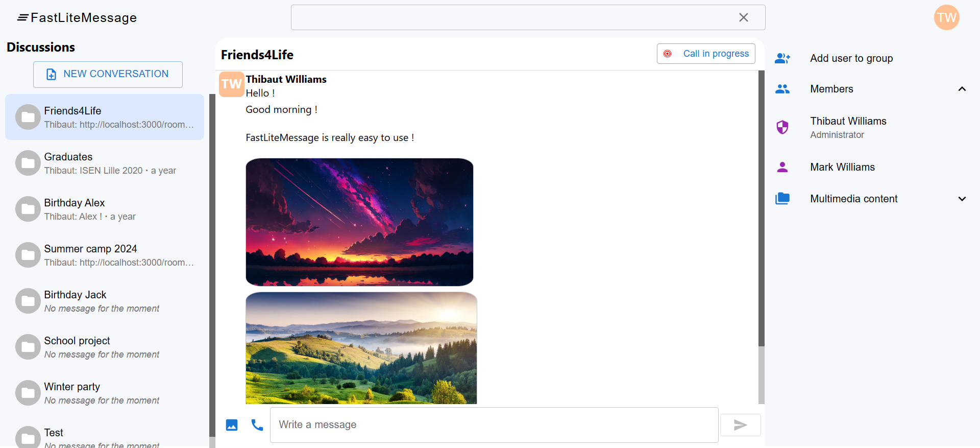Open the Summer camp 2024 conversation
The width and height of the screenshot is (980, 448).
tap(105, 255)
